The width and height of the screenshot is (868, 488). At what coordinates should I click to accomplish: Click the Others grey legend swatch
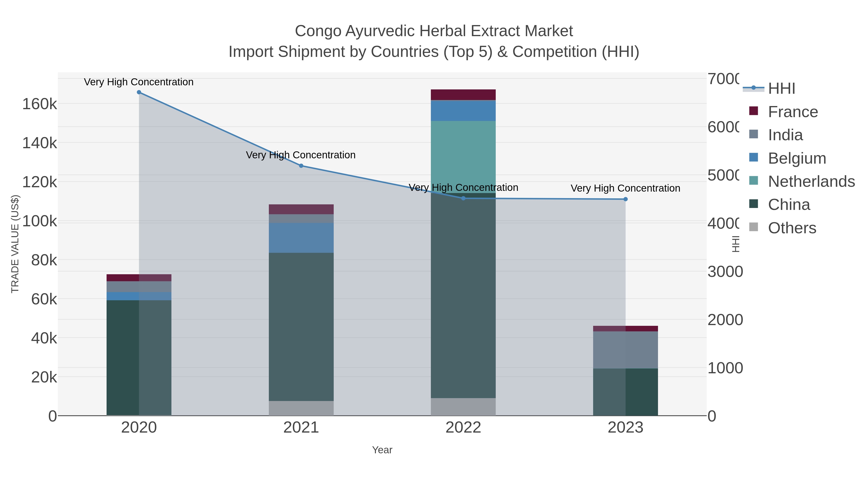click(753, 227)
